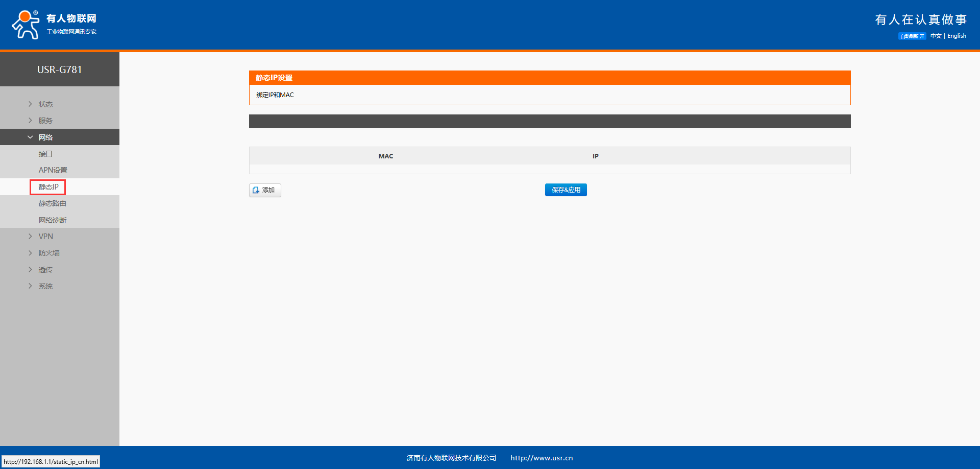The width and height of the screenshot is (980, 469).
Task: Open the 接口 interface page
Action: tap(45, 154)
